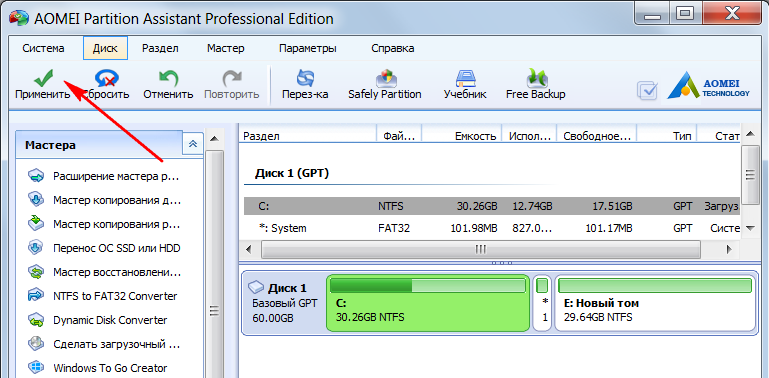Open the Диск menu
This screenshot has height=378, width=769.
[x=105, y=49]
